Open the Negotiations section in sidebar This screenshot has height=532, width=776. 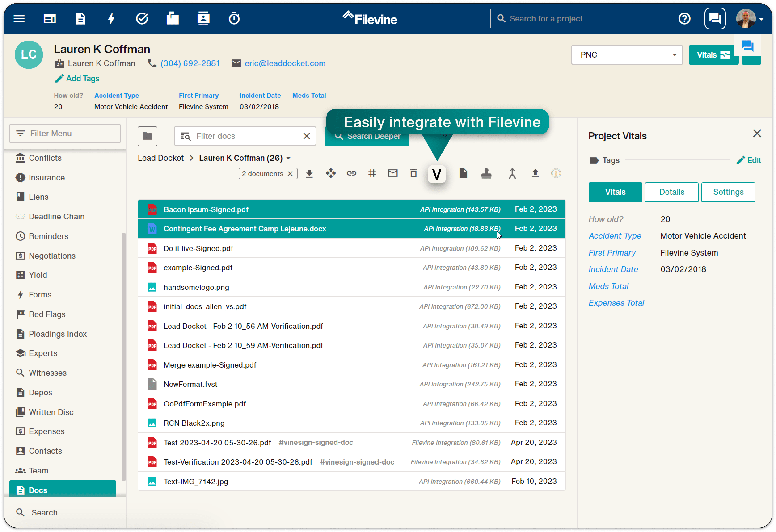pos(52,256)
